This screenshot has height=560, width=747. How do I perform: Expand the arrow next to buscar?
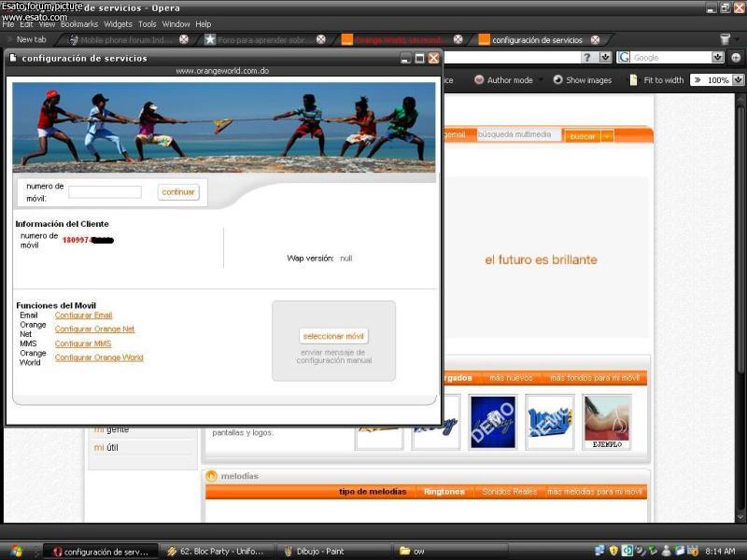click(x=607, y=136)
